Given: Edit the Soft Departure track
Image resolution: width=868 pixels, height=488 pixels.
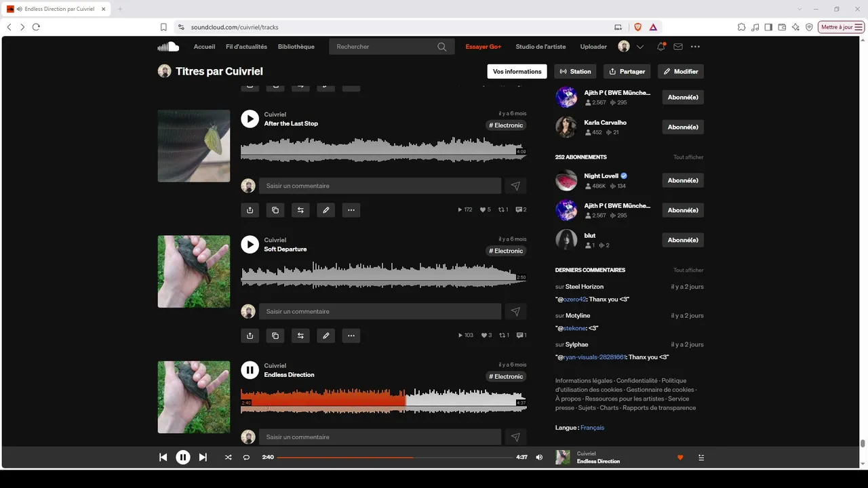Looking at the screenshot, I should tap(326, 335).
